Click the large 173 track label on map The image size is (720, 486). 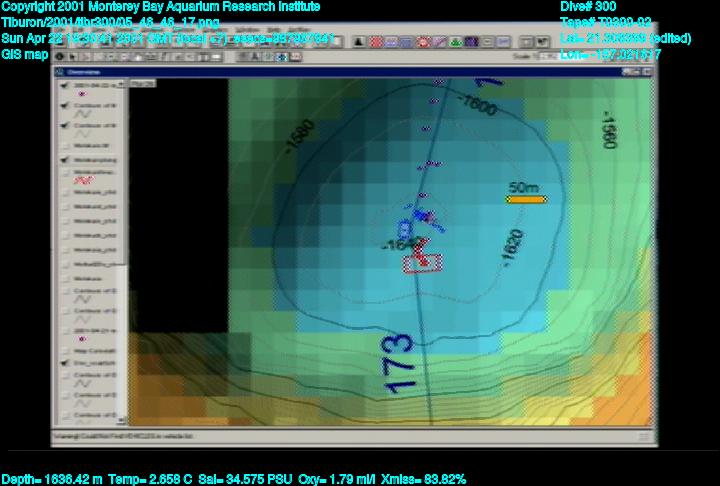pos(398,372)
